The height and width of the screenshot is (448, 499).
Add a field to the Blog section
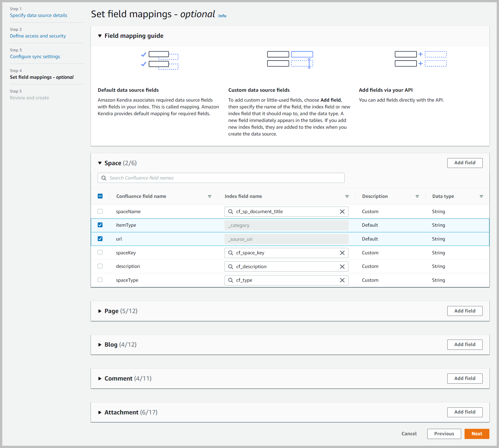(465, 344)
